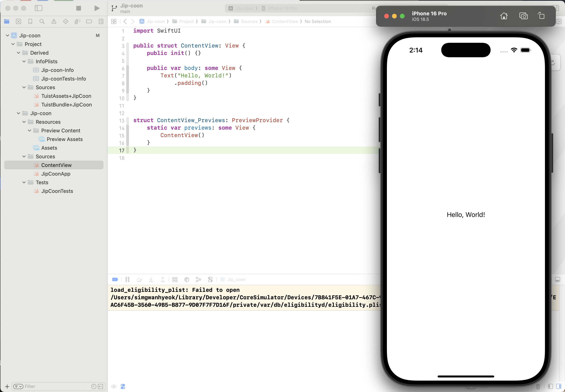This screenshot has height=392, width=565.
Task: Select the JipCoonApp file
Action: tap(56, 174)
